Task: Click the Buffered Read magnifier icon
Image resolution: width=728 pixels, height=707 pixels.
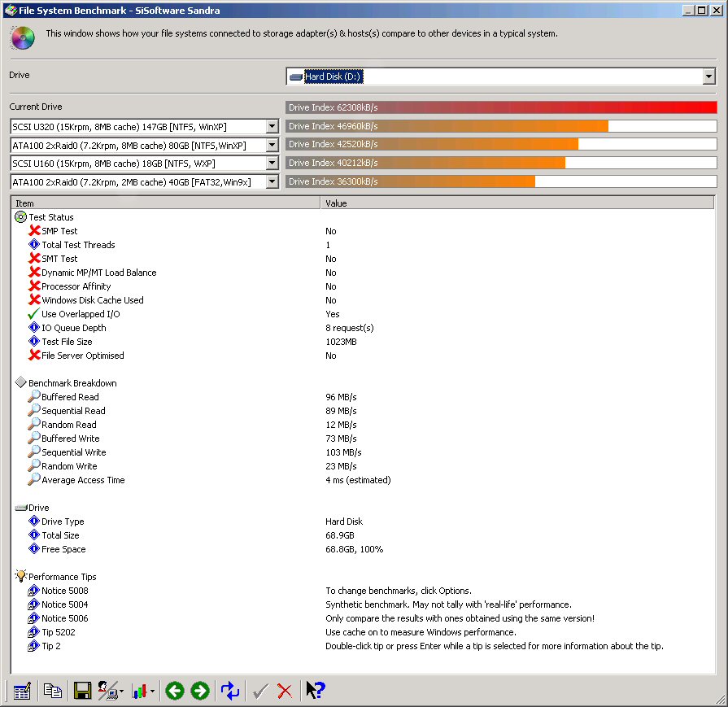Action: point(34,396)
